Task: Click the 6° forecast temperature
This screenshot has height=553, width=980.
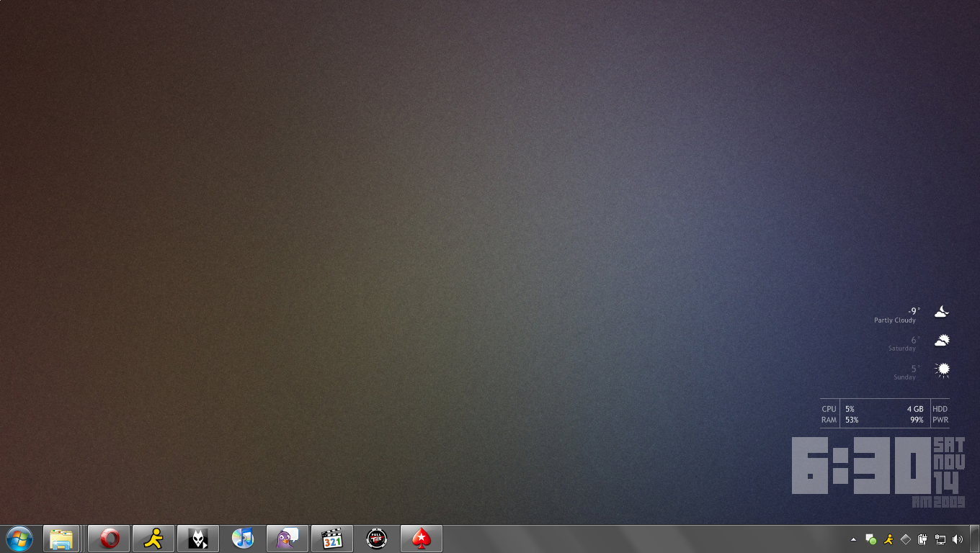Action: pyautogui.click(x=915, y=340)
